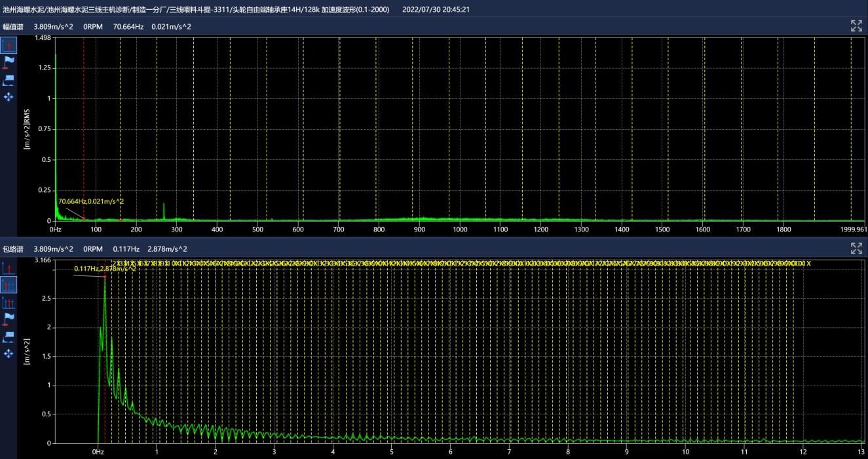This screenshot has height=459, width=868.
Task: Toggle harmonic cursor mode in envelope spectrum
Action: click(x=9, y=285)
